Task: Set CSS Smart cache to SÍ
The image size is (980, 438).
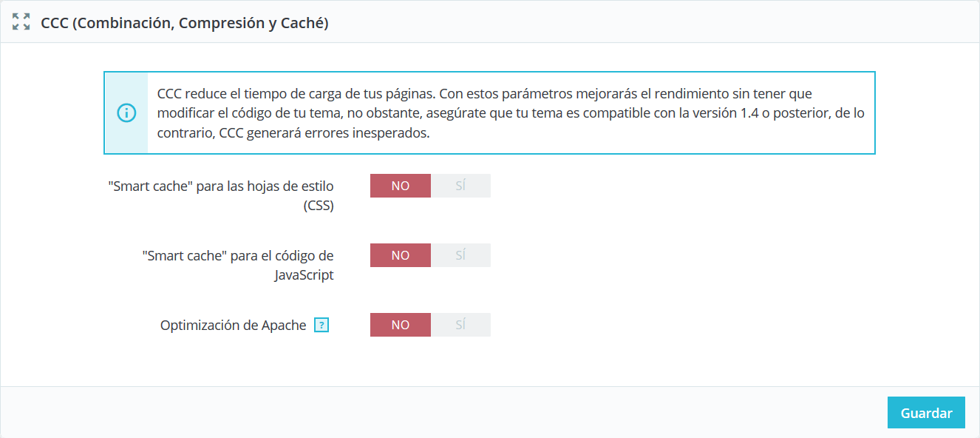Action: pos(460,186)
